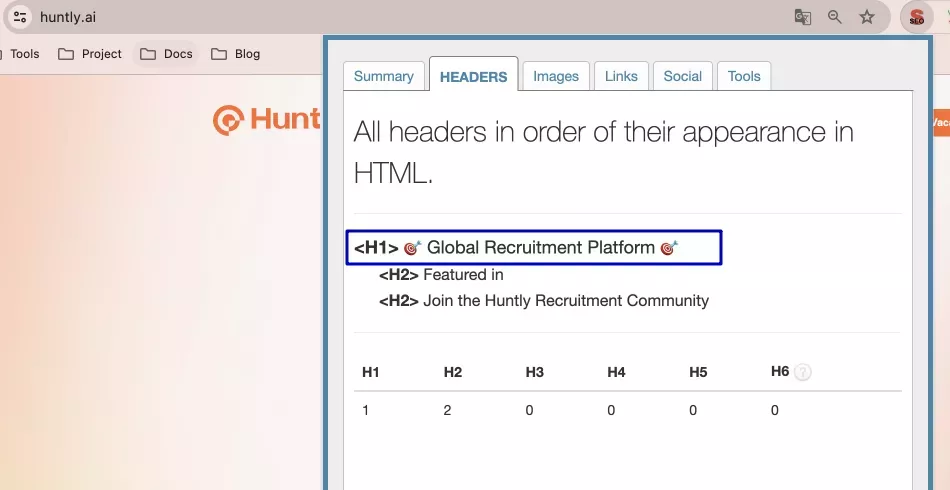Click the H6 help question mark icon
Viewport: 950px width, 490px height.
point(802,372)
